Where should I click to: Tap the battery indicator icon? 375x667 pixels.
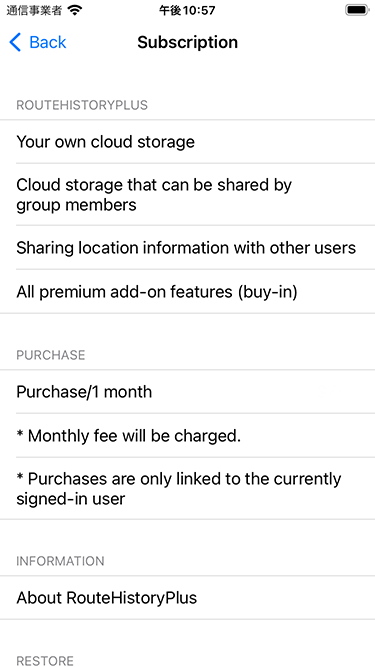357,10
